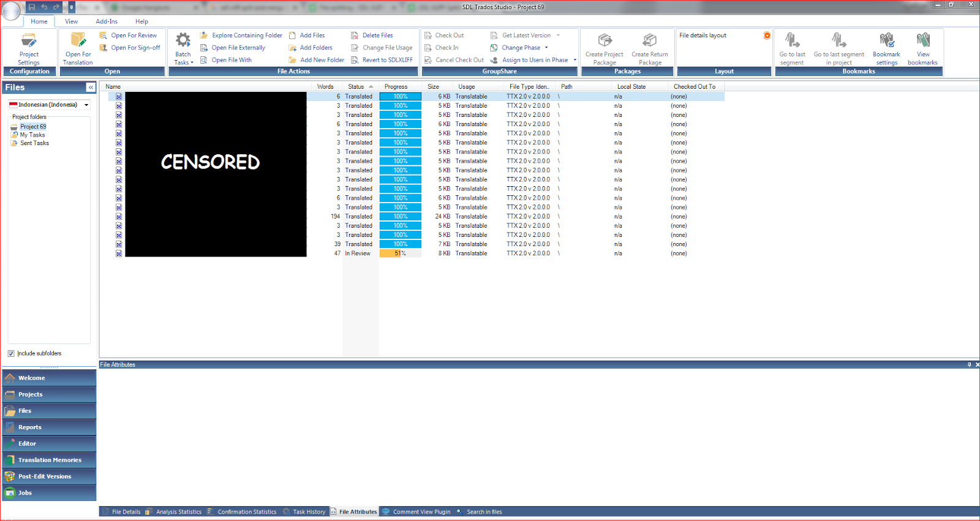This screenshot has width=980, height=521.
Task: Open the Add-Ins ribbon tab
Action: click(x=107, y=21)
